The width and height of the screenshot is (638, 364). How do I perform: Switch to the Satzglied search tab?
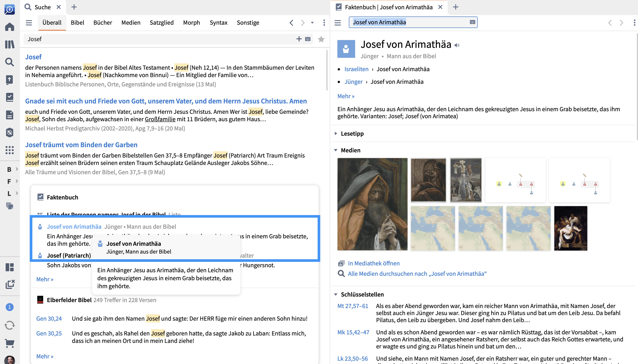point(161,23)
